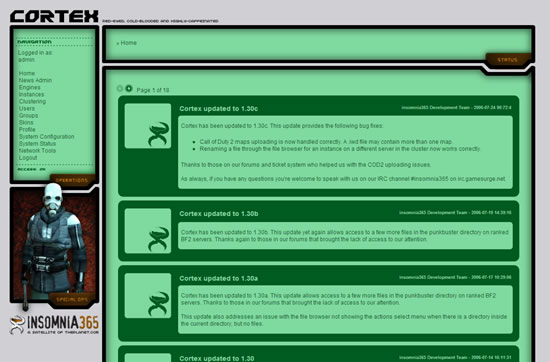The width and height of the screenshot is (550, 362).
Task: Open System Configuration
Action: [46, 136]
